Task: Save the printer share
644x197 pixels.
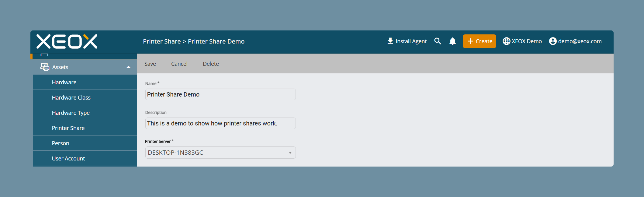Action: [150, 64]
